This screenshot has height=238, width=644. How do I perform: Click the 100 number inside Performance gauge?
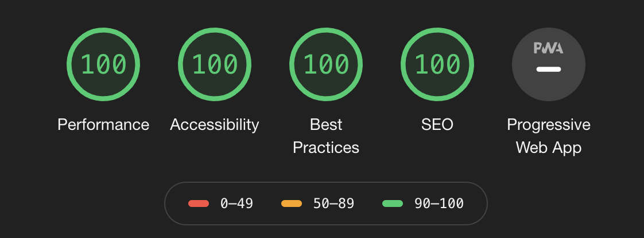[x=103, y=64]
